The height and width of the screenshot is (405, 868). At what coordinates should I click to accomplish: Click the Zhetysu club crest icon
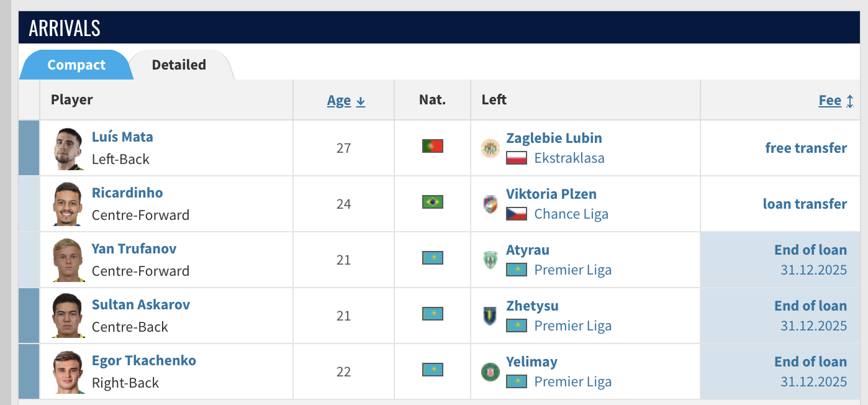491,316
